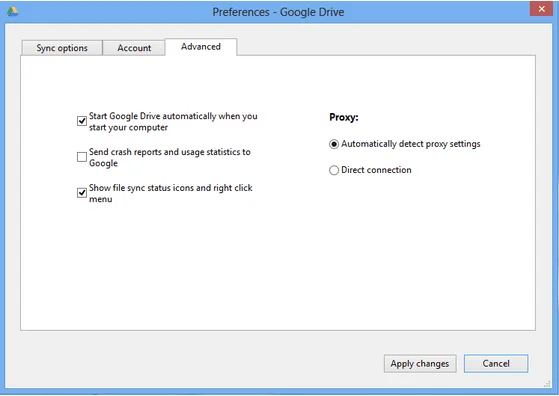Toggle Show file sync status icons checkbox

(82, 193)
